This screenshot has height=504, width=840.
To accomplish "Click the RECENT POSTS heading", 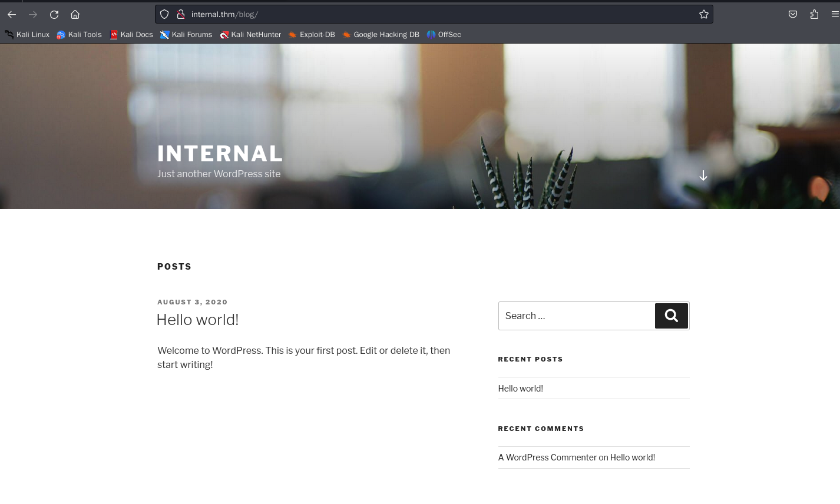I will point(530,359).
